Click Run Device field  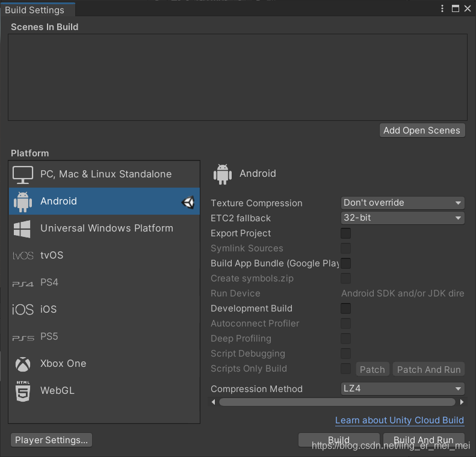click(x=403, y=293)
